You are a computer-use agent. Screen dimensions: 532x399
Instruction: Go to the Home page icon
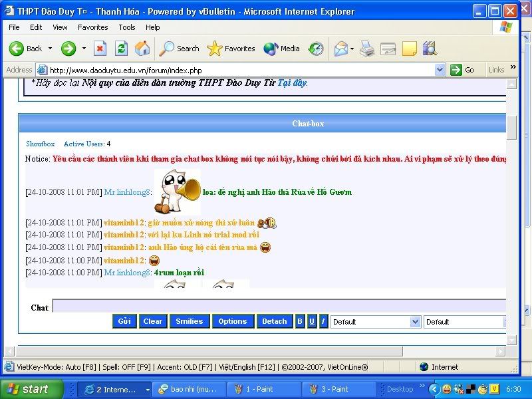tap(142, 49)
